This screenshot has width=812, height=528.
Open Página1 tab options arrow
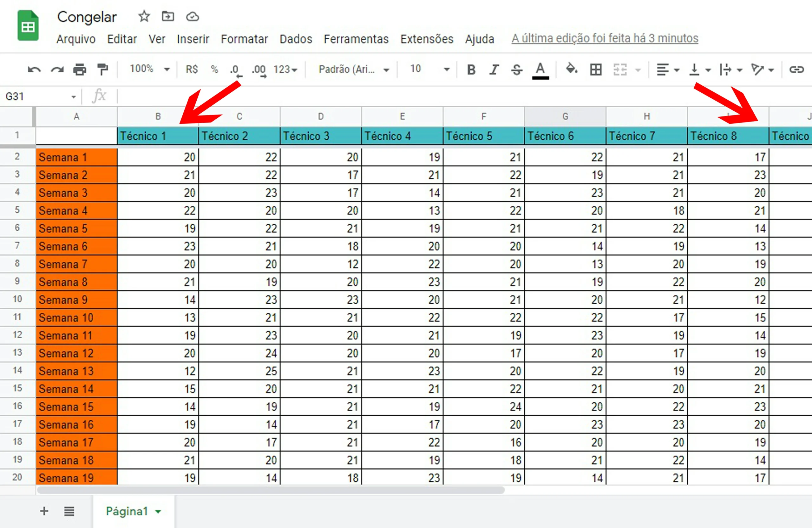pyautogui.click(x=158, y=511)
